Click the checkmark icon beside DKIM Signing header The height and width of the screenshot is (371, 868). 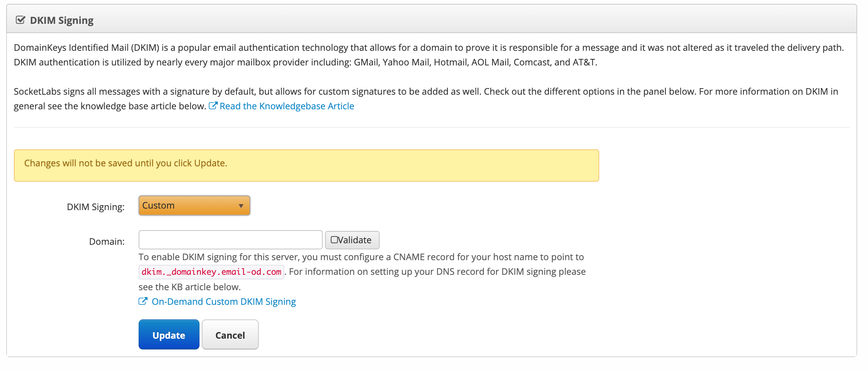[20, 20]
